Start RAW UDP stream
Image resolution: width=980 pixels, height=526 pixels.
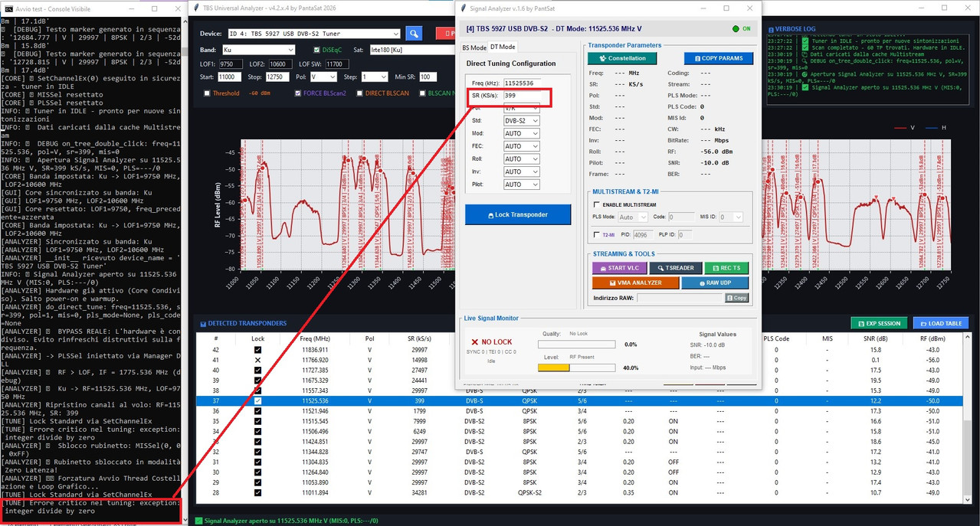[x=715, y=283]
